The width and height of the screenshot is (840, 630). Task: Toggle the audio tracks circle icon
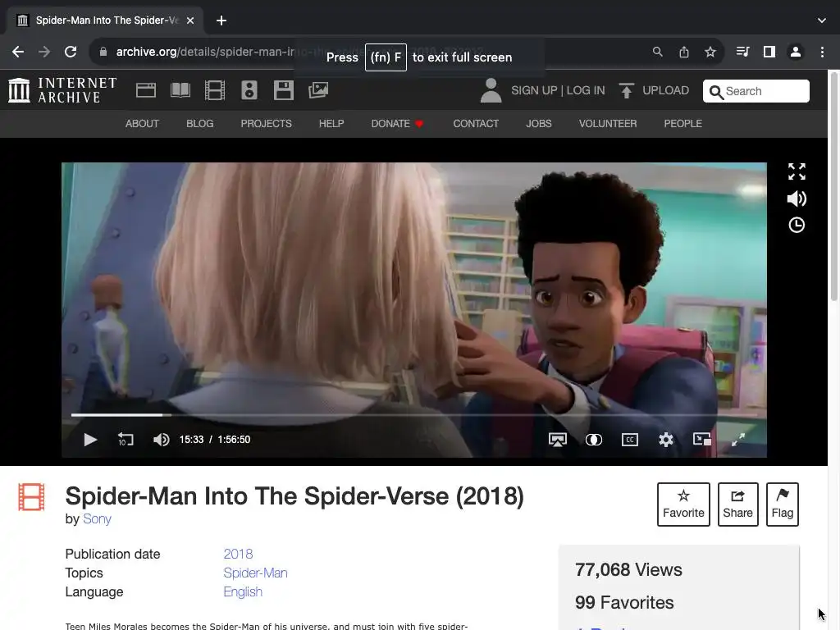point(594,440)
